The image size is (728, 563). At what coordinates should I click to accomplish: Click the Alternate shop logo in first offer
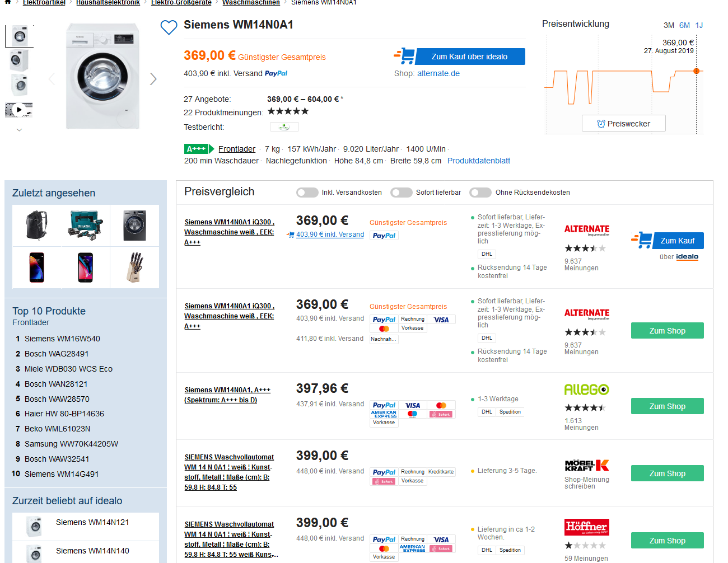click(586, 229)
